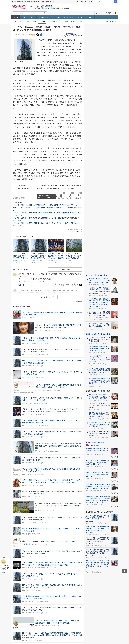Open the ACMA:GAME related article thumbnail
The height and width of the screenshot is (644, 129).
click(56, 246)
